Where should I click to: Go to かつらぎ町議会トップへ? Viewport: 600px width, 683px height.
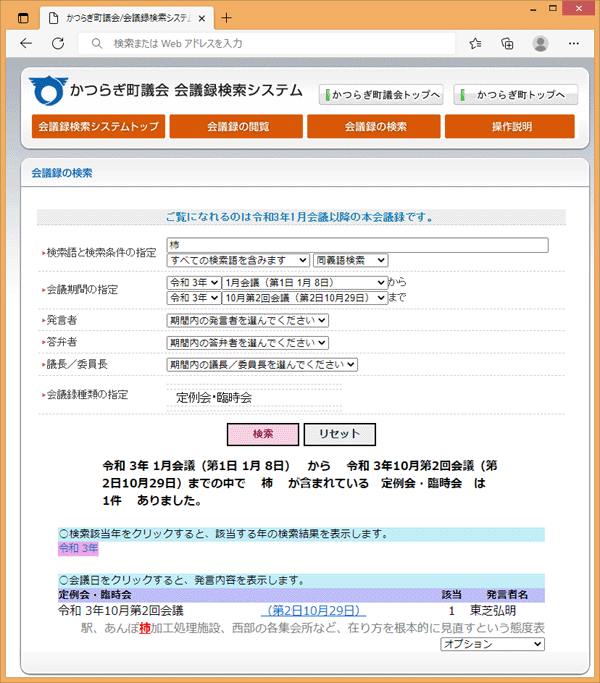click(x=381, y=95)
